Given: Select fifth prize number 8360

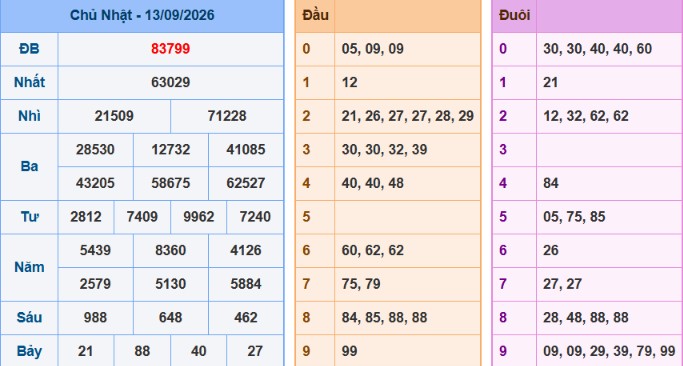Looking at the screenshot, I should pos(171,250).
